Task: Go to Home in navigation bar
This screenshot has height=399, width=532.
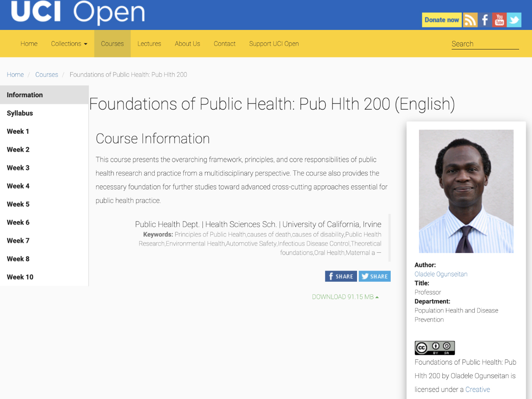Action: 29,44
